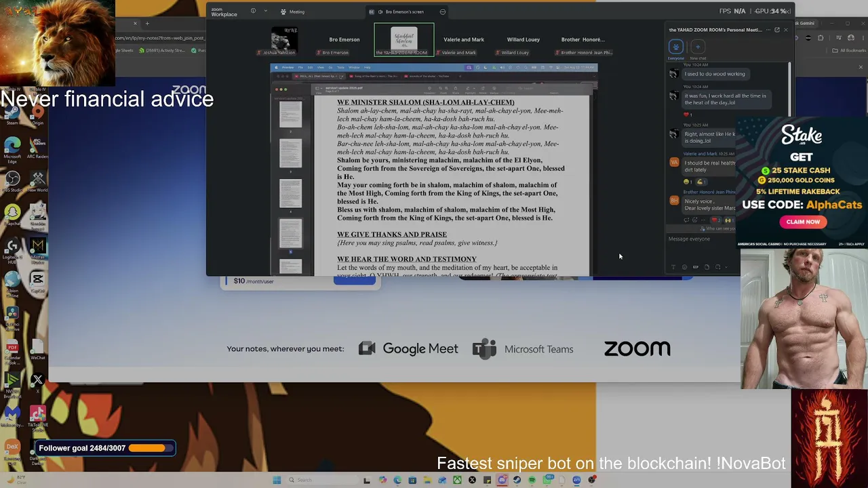Image resolution: width=868 pixels, height=488 pixels.
Task: Open the Logitech G HUB desktop icon
Action: coord(12,251)
